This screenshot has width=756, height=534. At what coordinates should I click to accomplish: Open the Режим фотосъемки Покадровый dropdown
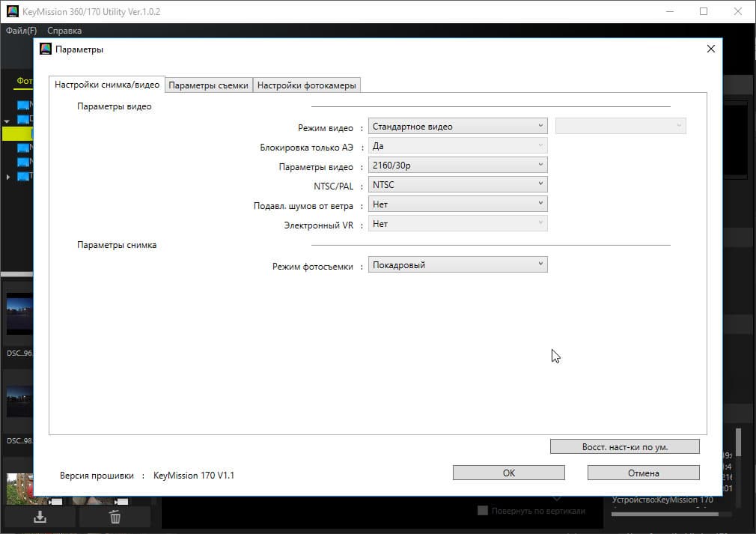coord(457,265)
